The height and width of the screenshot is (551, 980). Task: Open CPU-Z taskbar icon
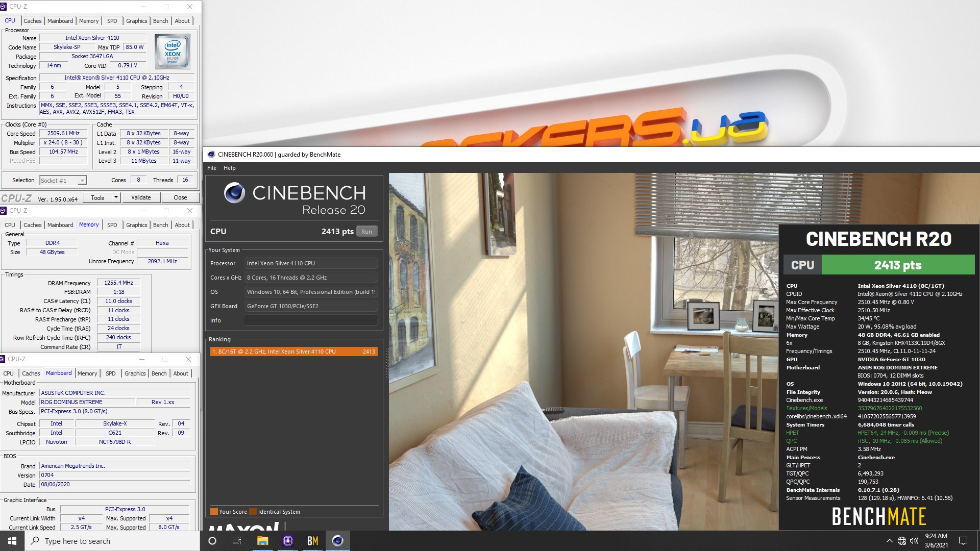[x=287, y=541]
